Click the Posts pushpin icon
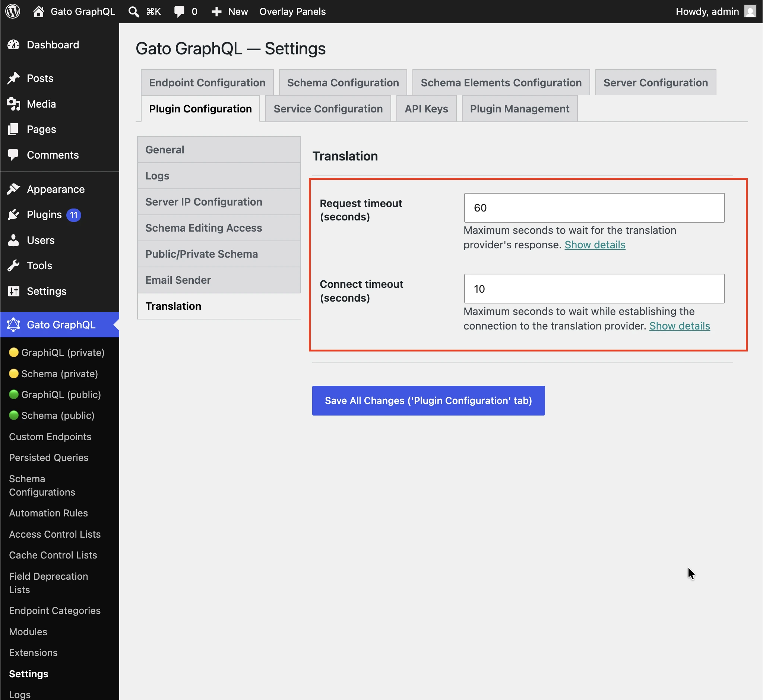The image size is (763, 700). tap(14, 78)
